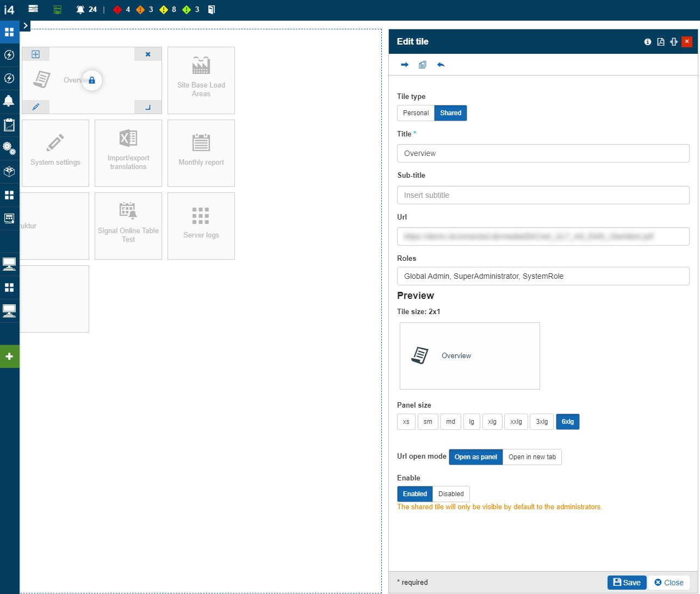Click the pencil edit icon on Overview tile
Viewport: 700px width, 594px height.
tap(36, 107)
